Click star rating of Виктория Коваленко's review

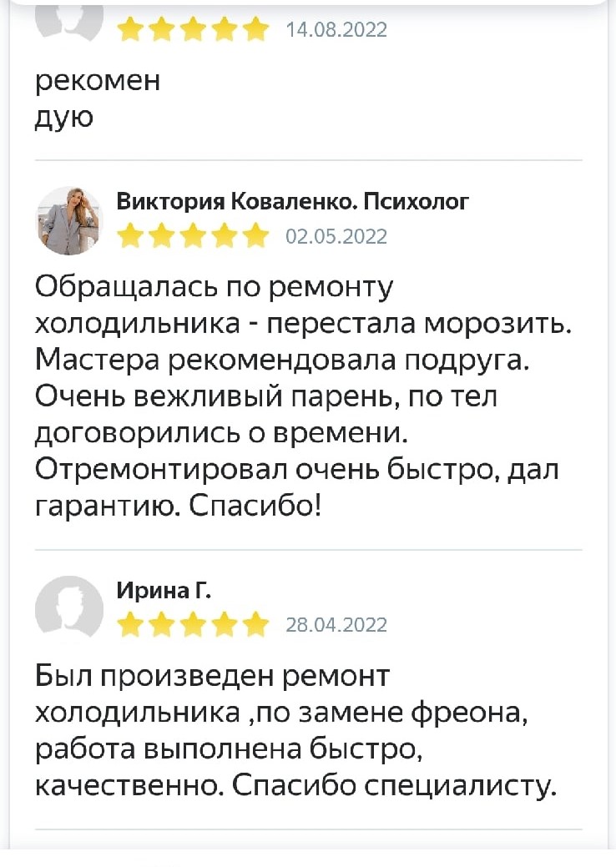pyautogui.click(x=193, y=237)
